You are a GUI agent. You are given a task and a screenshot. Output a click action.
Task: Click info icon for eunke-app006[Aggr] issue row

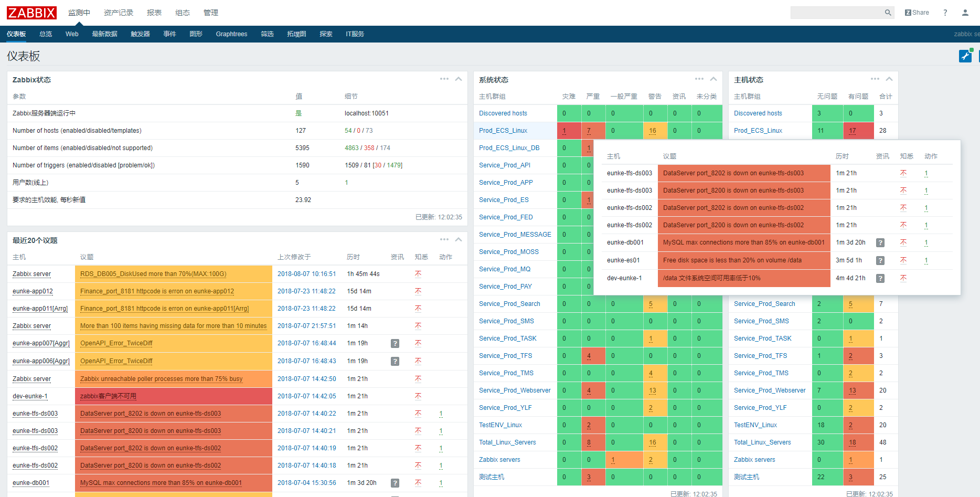(x=395, y=361)
